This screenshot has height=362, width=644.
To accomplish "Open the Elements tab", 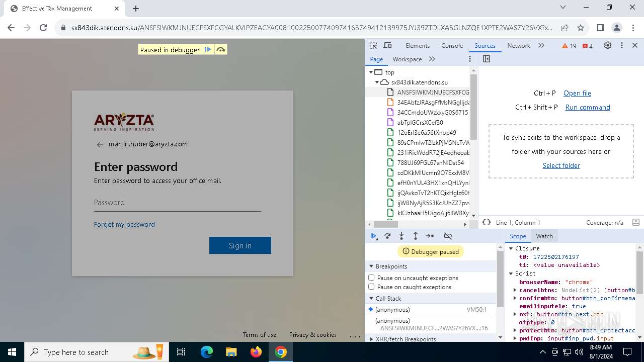I will [418, 45].
